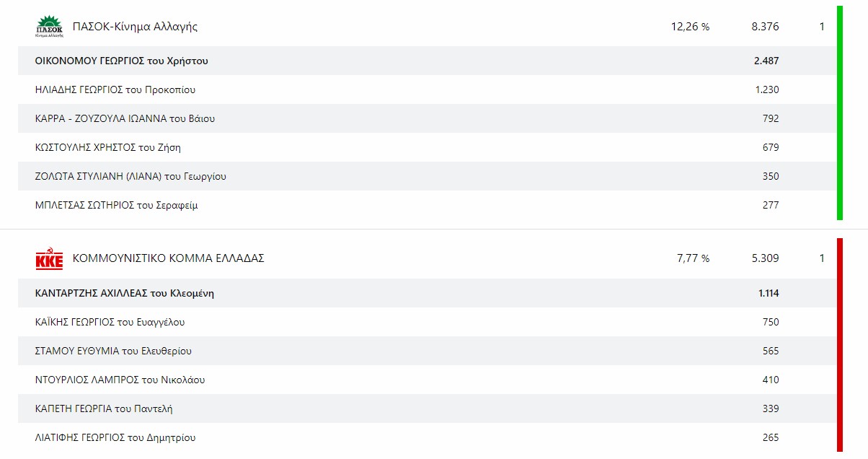Viewport: 868px width, 459px height.
Task: Select candidate ΗΛΙΑΔΗΣ ΓΕΩΡΓΙΟΣ row
Action: coord(427,89)
